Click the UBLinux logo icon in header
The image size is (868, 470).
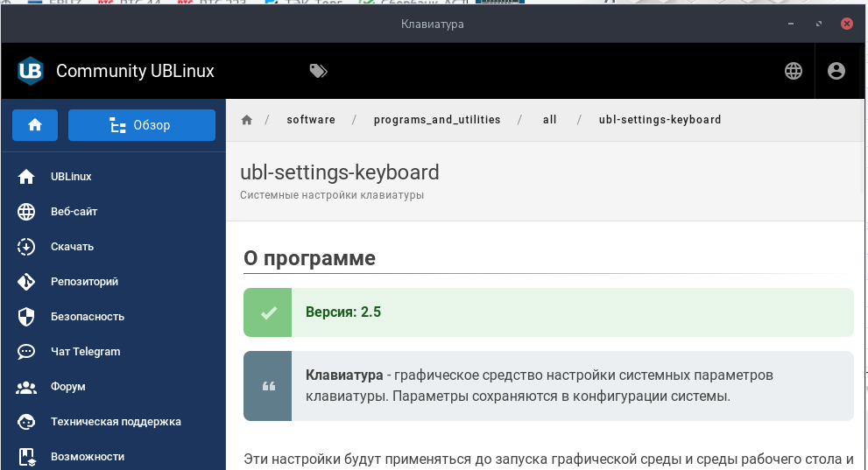coord(31,71)
